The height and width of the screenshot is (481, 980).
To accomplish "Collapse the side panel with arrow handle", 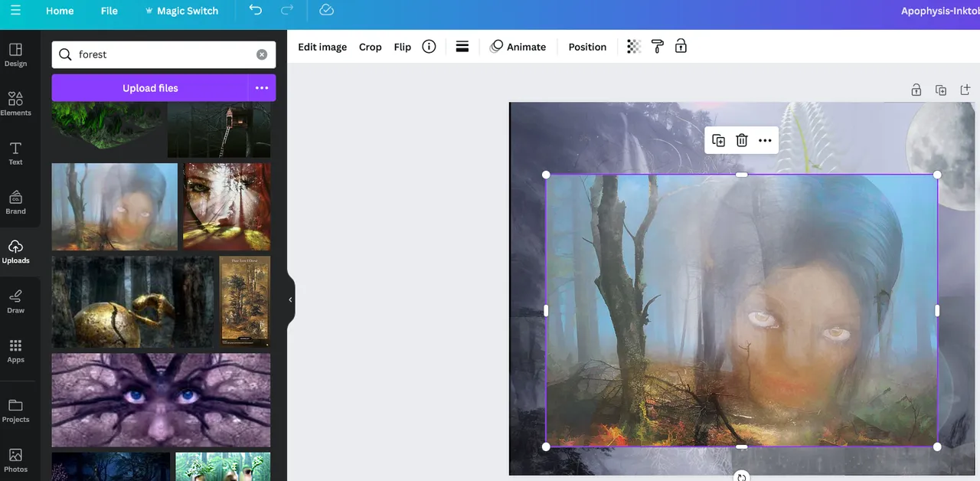I will (x=290, y=300).
